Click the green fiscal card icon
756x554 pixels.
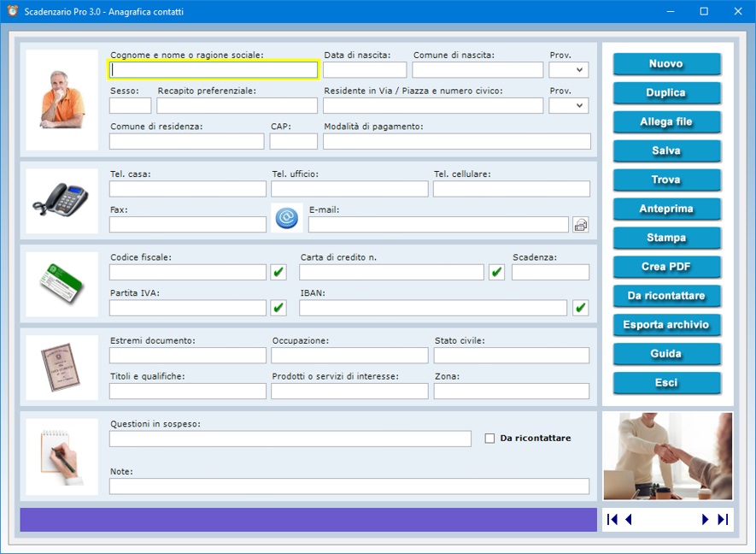tap(62, 284)
